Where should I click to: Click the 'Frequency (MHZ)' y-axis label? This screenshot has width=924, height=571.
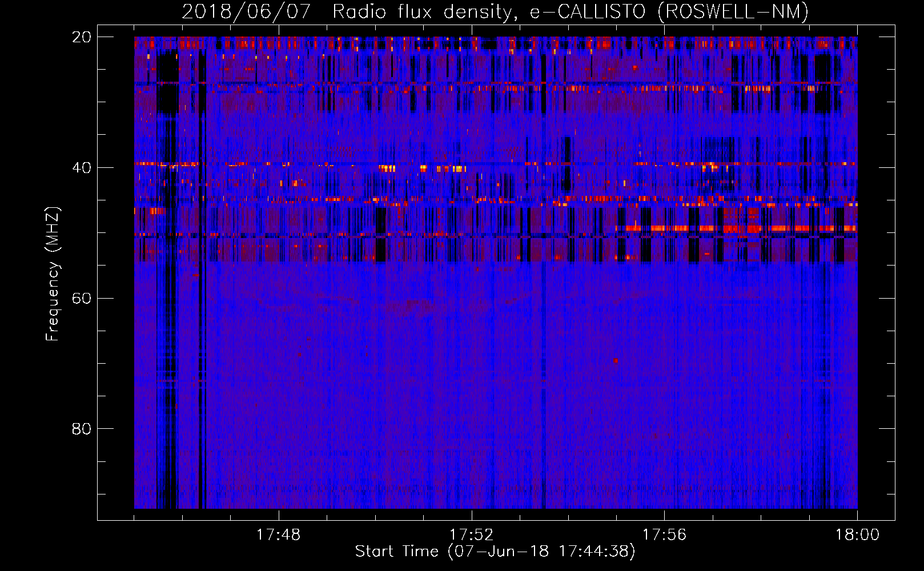53,274
